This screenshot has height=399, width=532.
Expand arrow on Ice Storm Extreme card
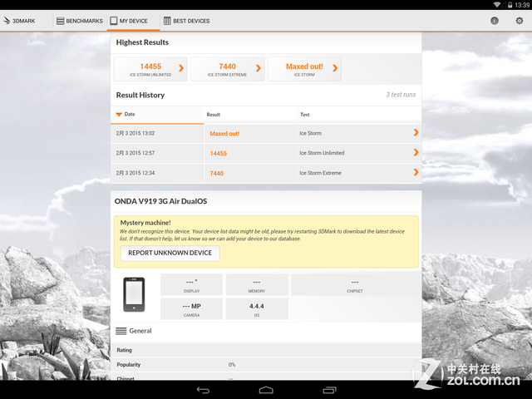[x=259, y=68]
